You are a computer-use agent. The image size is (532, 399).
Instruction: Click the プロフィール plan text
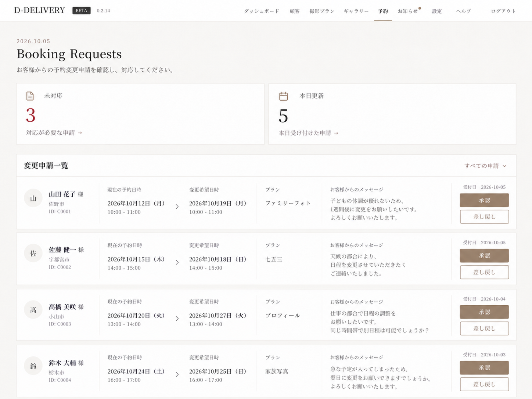point(283,316)
